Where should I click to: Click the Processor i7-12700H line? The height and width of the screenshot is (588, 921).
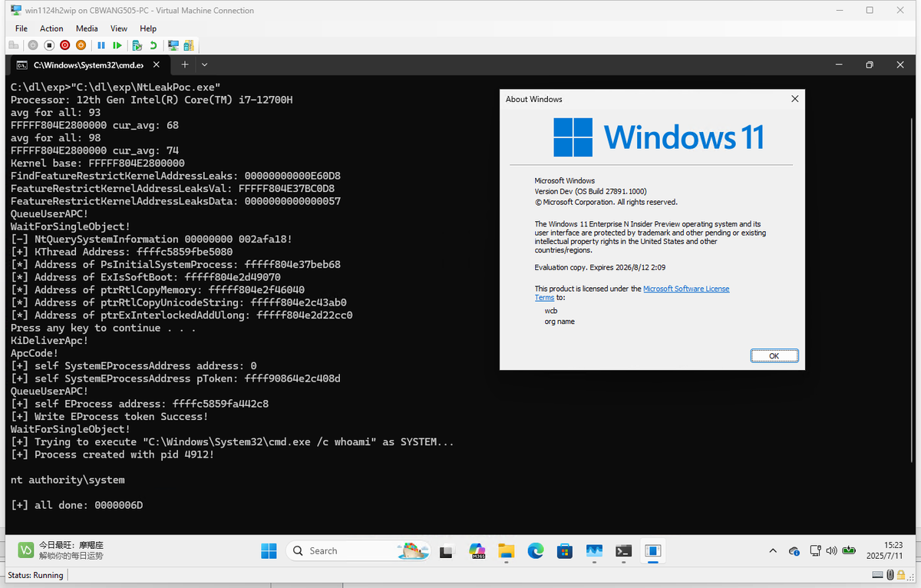pyautogui.click(x=152, y=100)
